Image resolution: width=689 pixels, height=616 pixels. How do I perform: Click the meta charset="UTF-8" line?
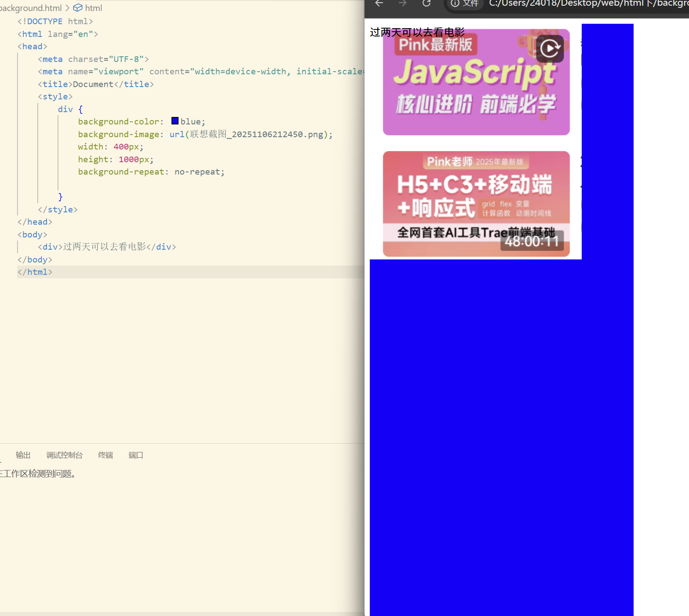pos(93,59)
